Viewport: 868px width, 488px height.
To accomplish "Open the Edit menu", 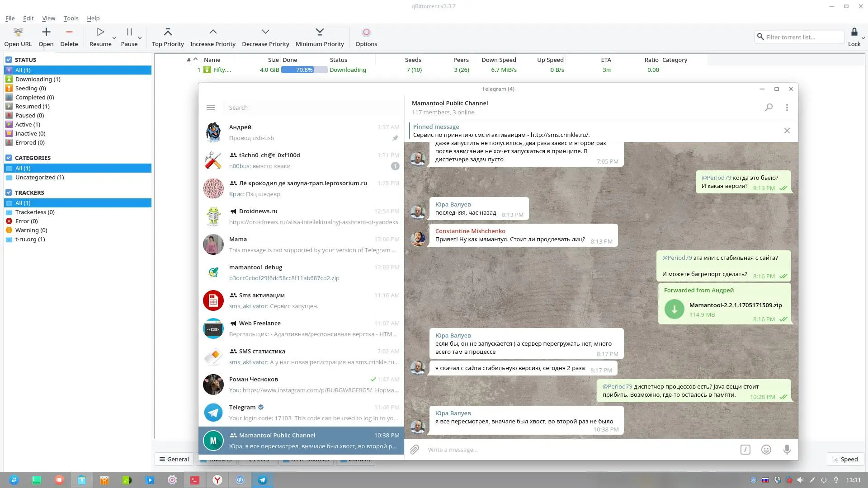I will tap(28, 18).
